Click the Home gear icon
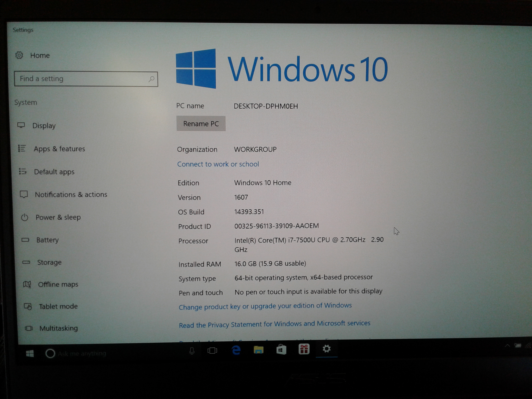The image size is (532, 399). click(19, 55)
